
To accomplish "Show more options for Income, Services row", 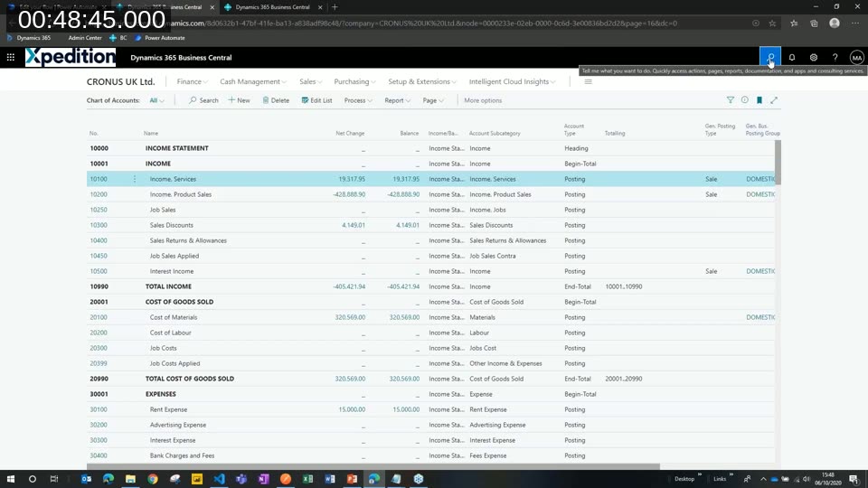I will (x=135, y=179).
